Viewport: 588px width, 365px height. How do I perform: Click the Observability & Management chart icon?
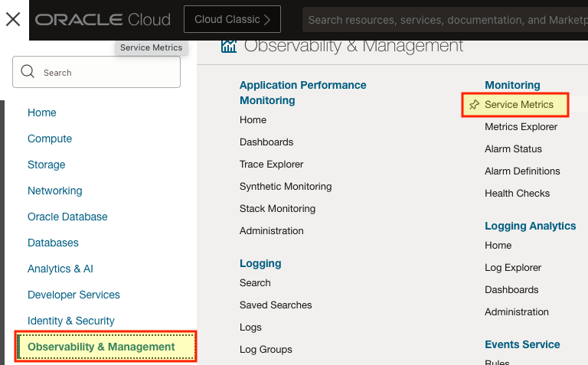coord(228,46)
